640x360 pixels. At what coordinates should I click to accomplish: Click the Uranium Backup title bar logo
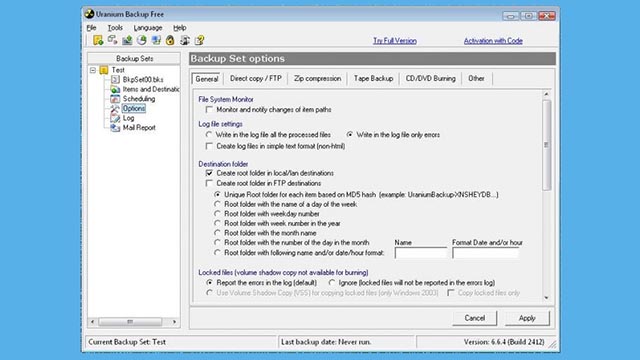[89, 14]
